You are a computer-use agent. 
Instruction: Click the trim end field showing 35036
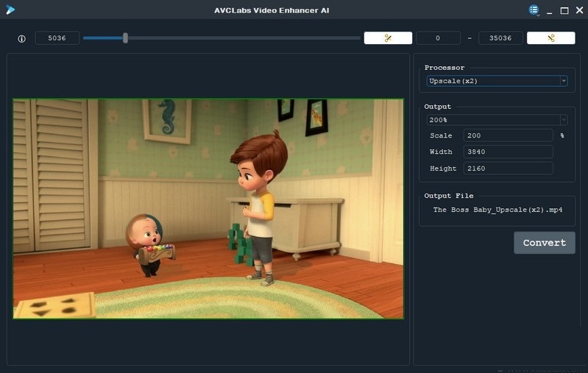(x=500, y=38)
